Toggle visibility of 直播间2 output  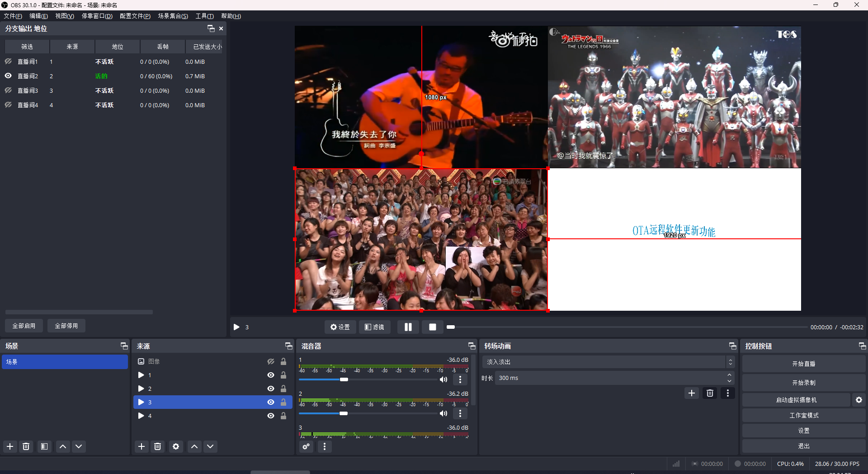coord(8,76)
